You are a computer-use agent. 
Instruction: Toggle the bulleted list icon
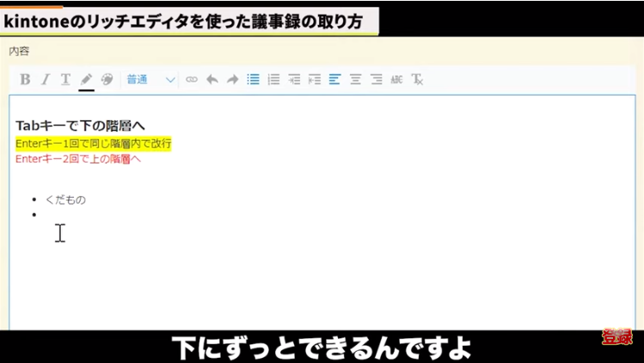(253, 79)
